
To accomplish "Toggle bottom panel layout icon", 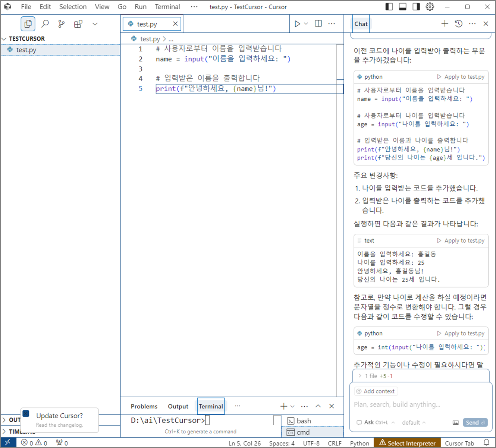I will pyautogui.click(x=403, y=7).
